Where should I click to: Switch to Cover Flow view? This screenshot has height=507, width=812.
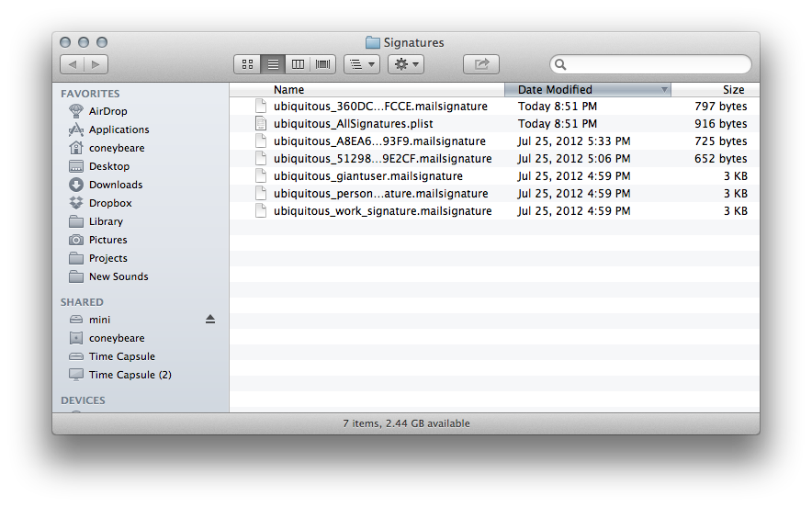(323, 64)
